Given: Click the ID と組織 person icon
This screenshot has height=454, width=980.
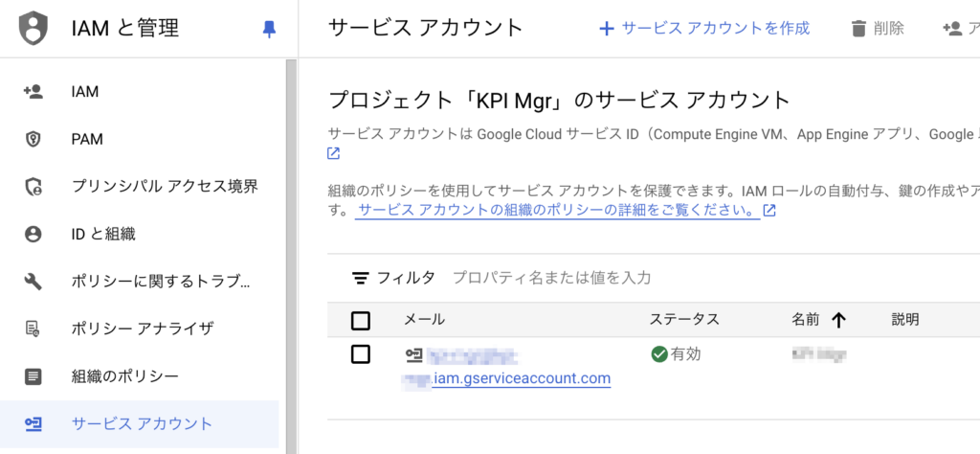Looking at the screenshot, I should click(33, 234).
